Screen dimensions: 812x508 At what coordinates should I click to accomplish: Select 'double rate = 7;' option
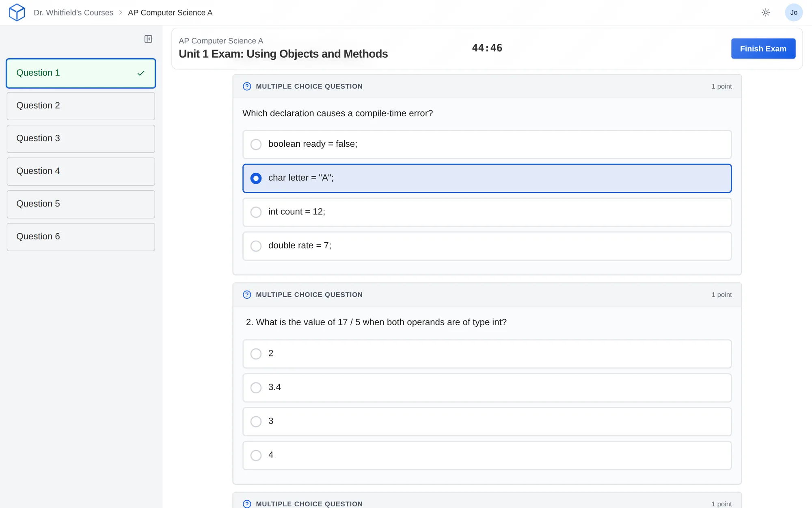pos(487,246)
